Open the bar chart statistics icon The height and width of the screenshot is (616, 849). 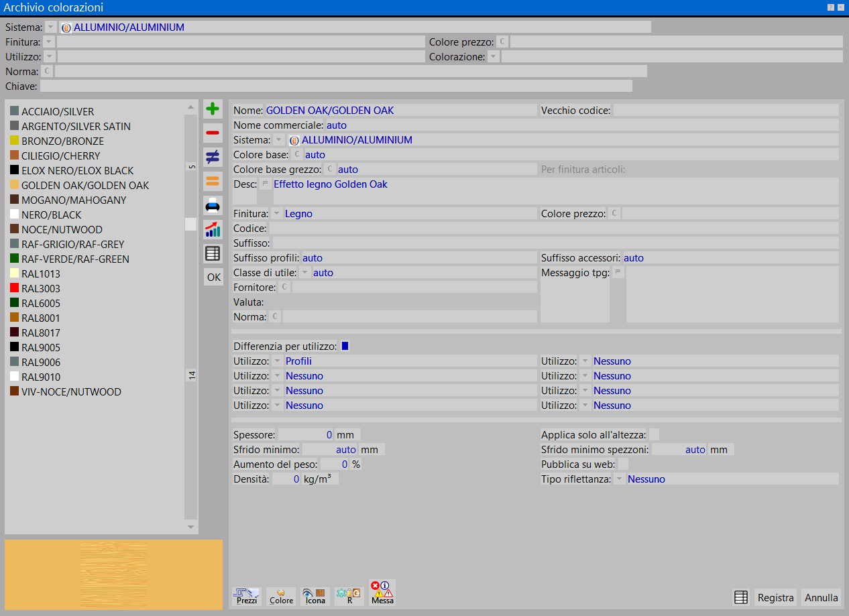tap(213, 229)
